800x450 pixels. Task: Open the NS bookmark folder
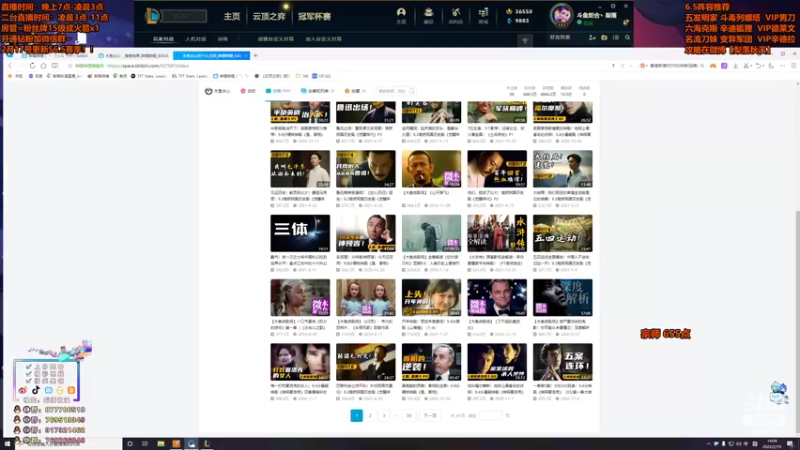coord(302,76)
